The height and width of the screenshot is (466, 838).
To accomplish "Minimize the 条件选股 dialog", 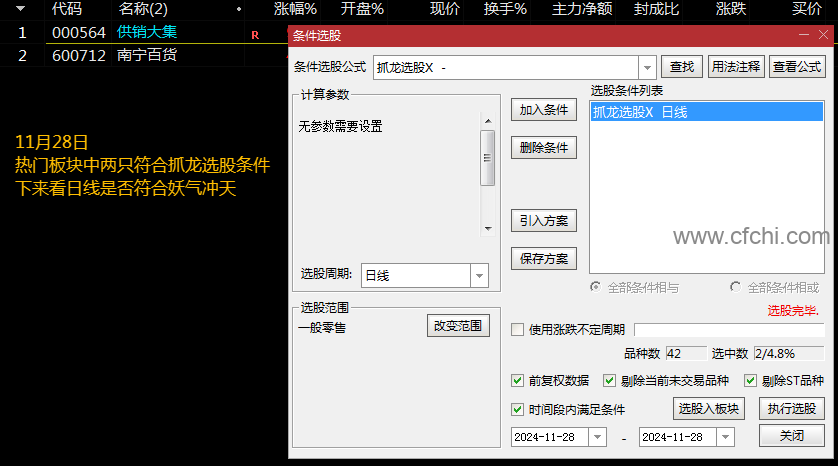I will [804, 35].
